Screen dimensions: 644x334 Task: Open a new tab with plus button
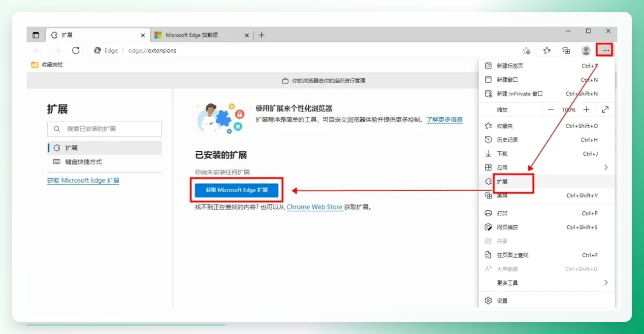[x=261, y=35]
